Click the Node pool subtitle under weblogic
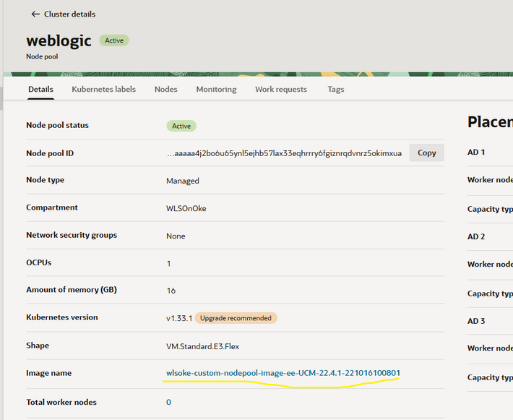 (42, 56)
